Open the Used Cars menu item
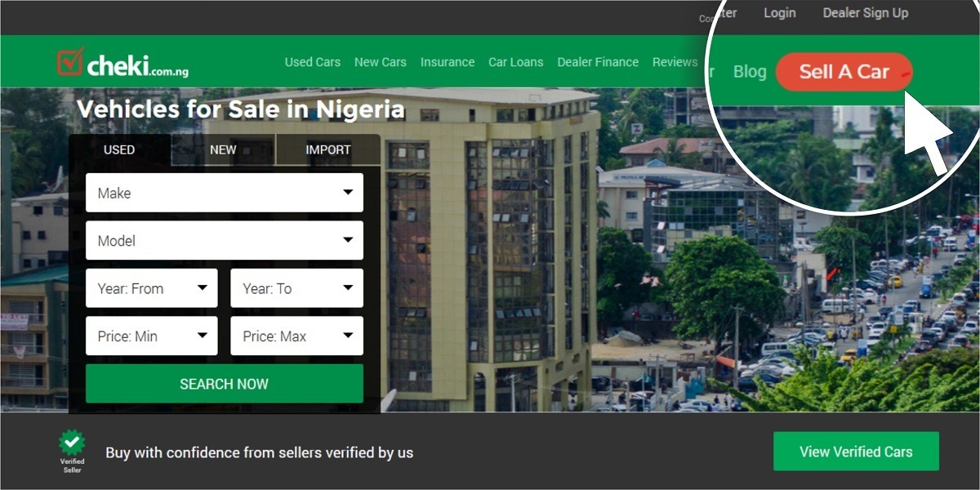The image size is (980, 490). [313, 62]
